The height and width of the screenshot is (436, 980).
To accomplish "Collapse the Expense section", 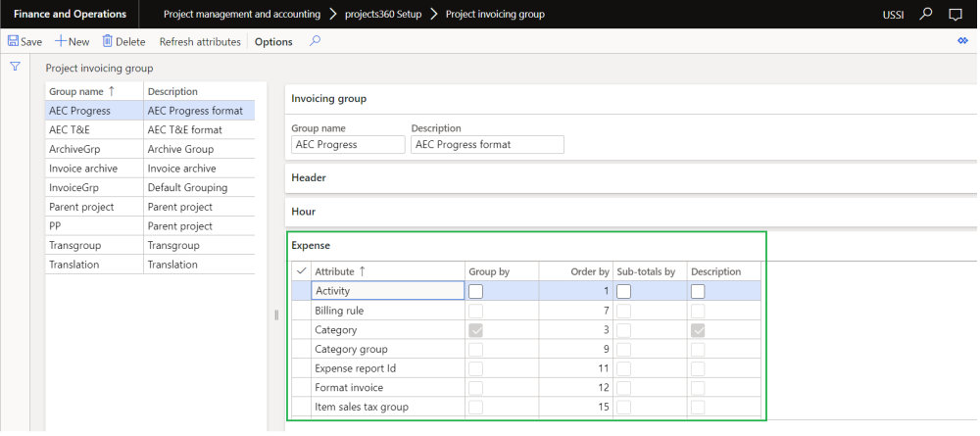I will click(x=311, y=245).
